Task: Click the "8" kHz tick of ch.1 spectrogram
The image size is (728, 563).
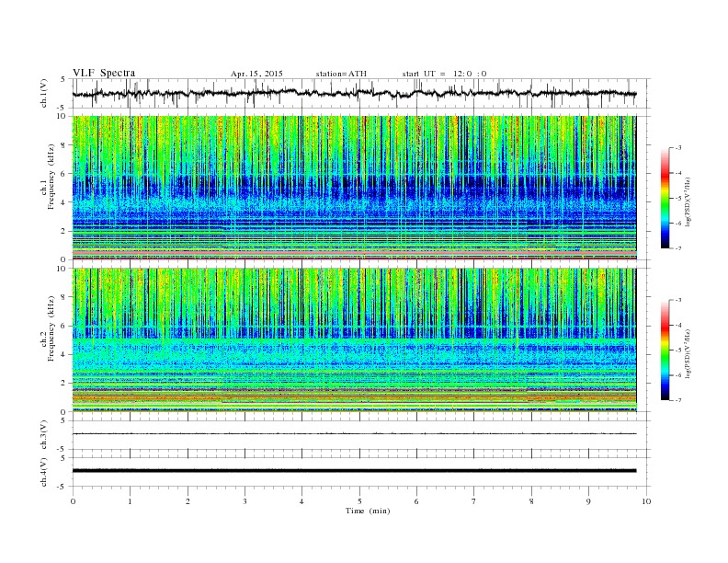Action: (x=64, y=145)
